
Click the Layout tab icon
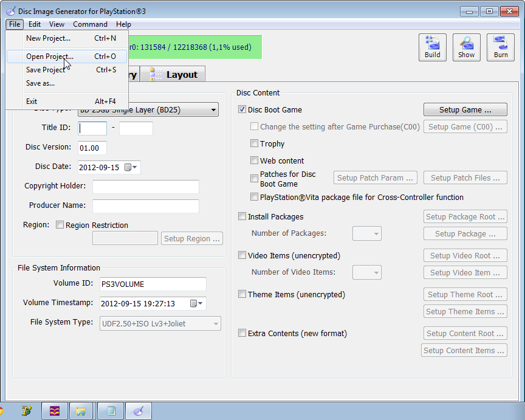pos(156,74)
